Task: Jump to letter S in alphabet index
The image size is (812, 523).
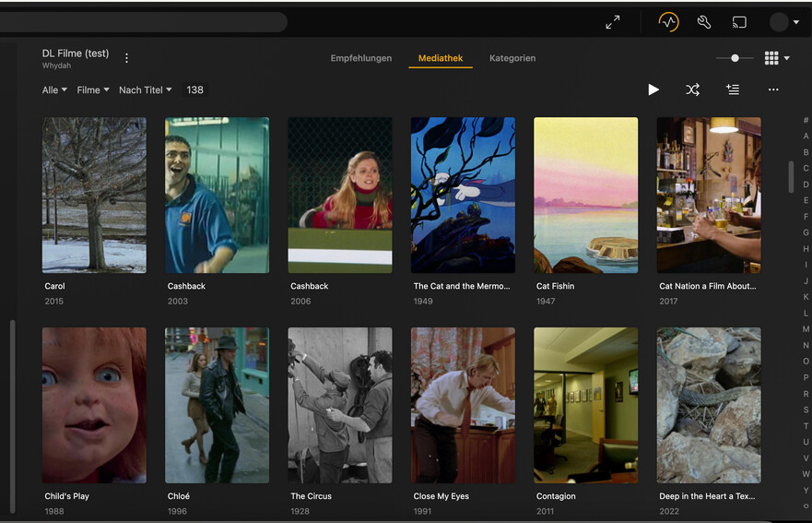Action: click(806, 410)
